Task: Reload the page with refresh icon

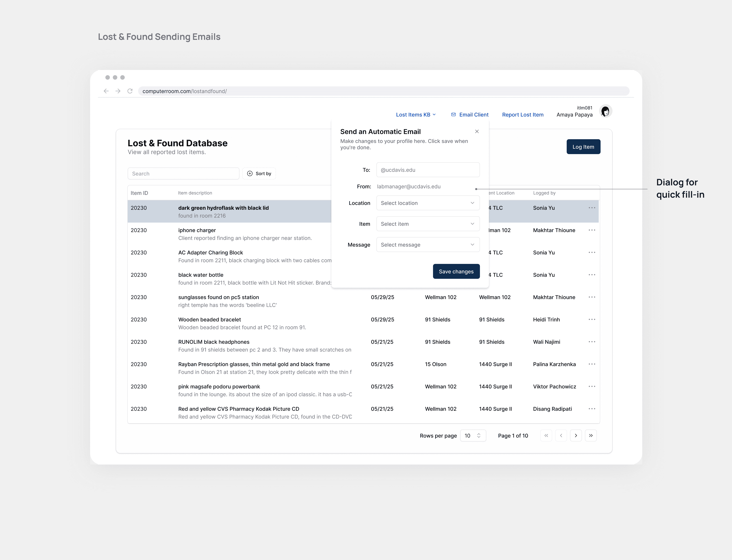Action: click(130, 91)
